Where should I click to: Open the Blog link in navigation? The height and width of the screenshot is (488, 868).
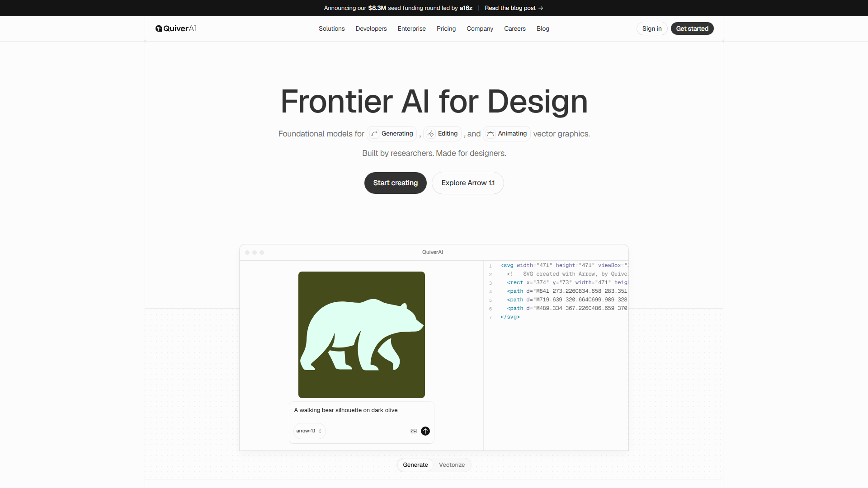543,28
